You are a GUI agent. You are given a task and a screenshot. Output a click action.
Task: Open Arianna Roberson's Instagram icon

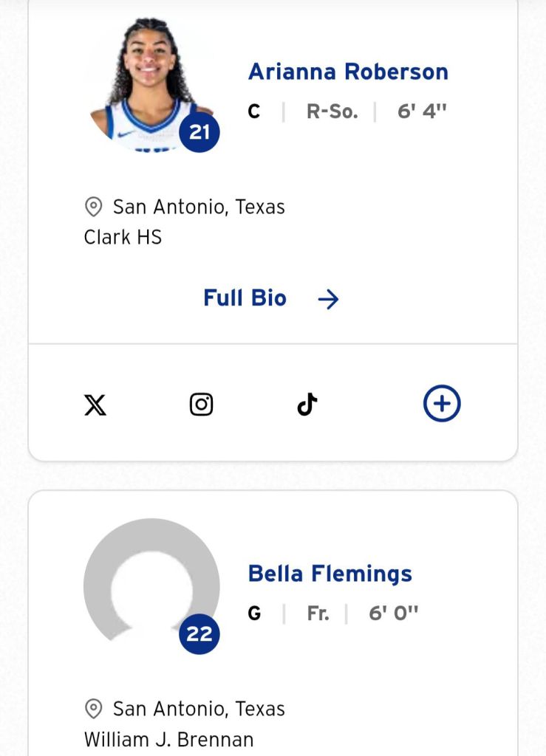pos(201,404)
